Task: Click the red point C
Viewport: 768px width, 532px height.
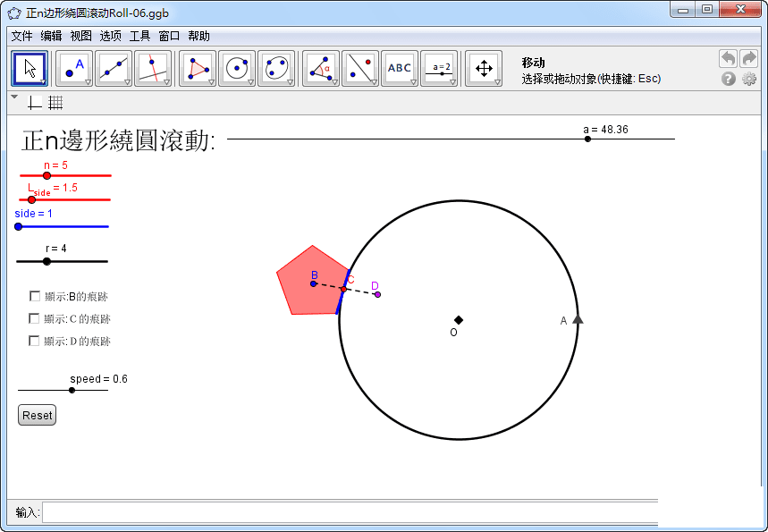Action: pos(344,290)
